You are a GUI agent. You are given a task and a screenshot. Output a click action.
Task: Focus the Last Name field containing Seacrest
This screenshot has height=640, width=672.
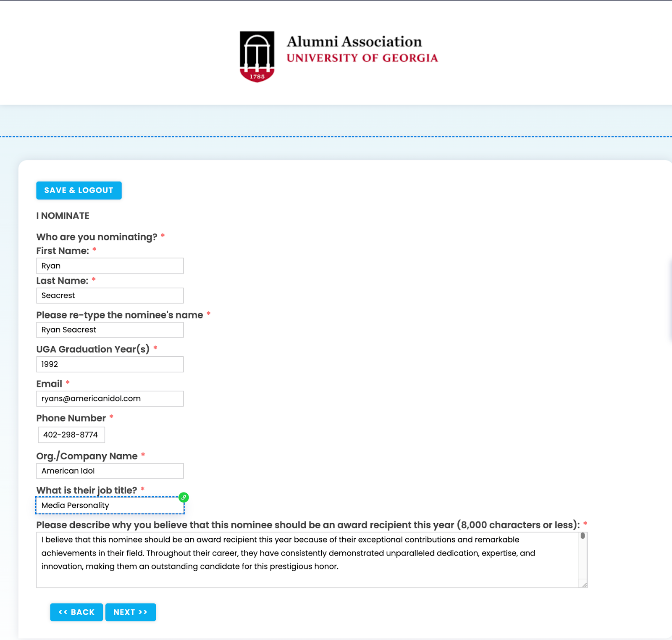(x=110, y=296)
